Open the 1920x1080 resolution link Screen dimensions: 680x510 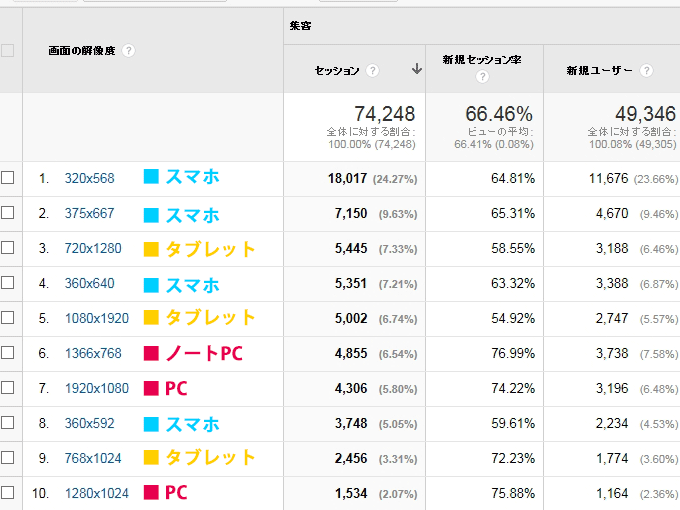point(97,389)
